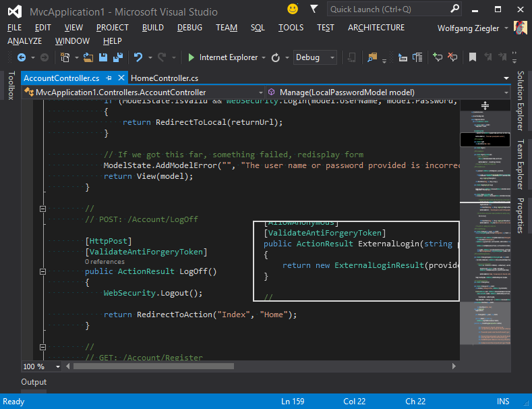
Task: Save the current file with Save icon
Action: 103,57
